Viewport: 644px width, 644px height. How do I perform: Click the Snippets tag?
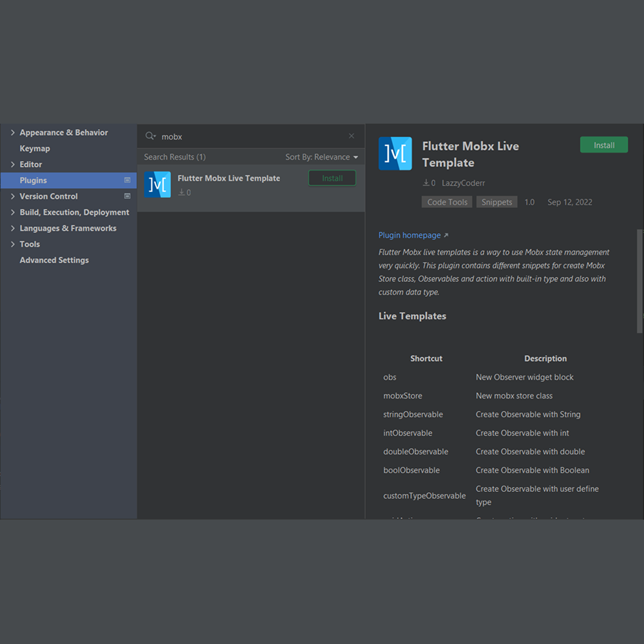(497, 202)
